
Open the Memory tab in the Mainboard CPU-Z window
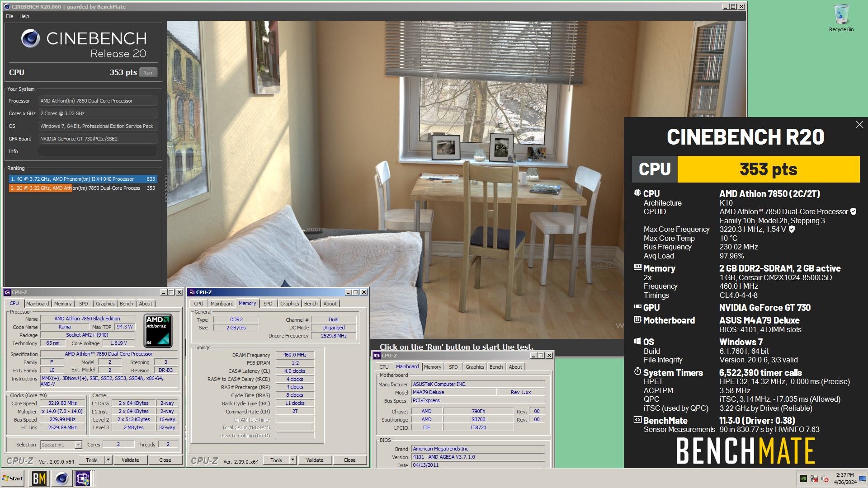pyautogui.click(x=433, y=367)
